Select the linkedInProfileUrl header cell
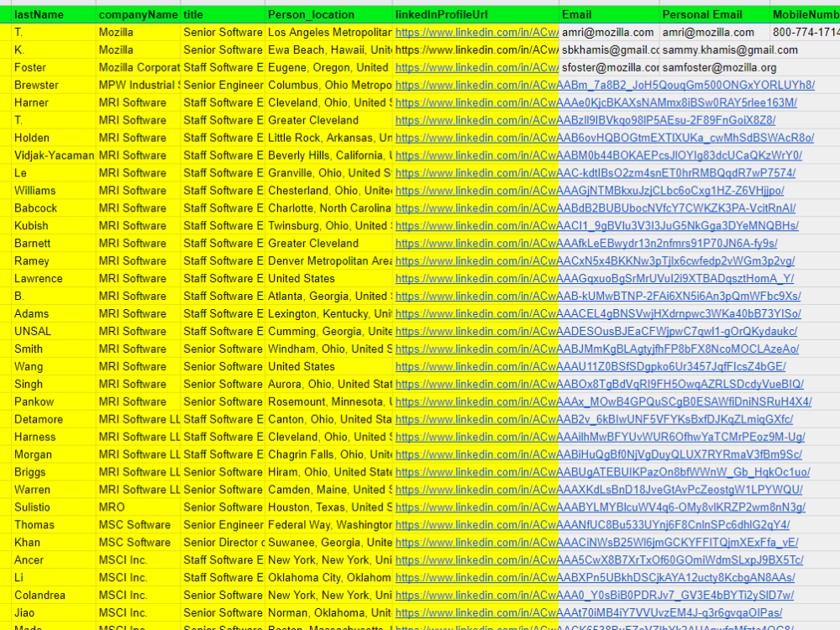 (475, 14)
